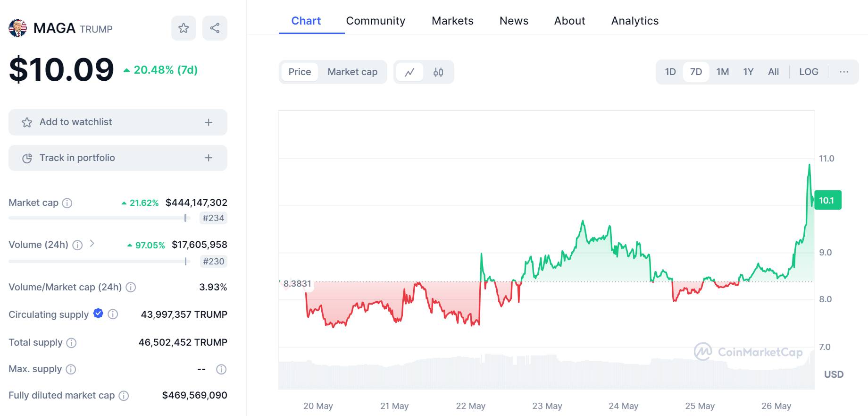Set chart range to 1M

(722, 72)
